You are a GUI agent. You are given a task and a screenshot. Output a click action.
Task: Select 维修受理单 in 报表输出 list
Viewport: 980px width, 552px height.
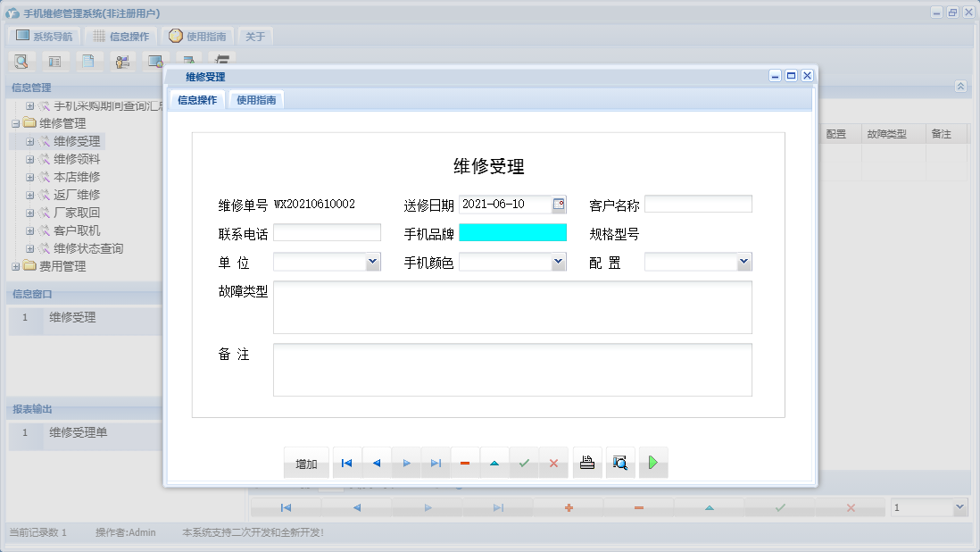79,432
